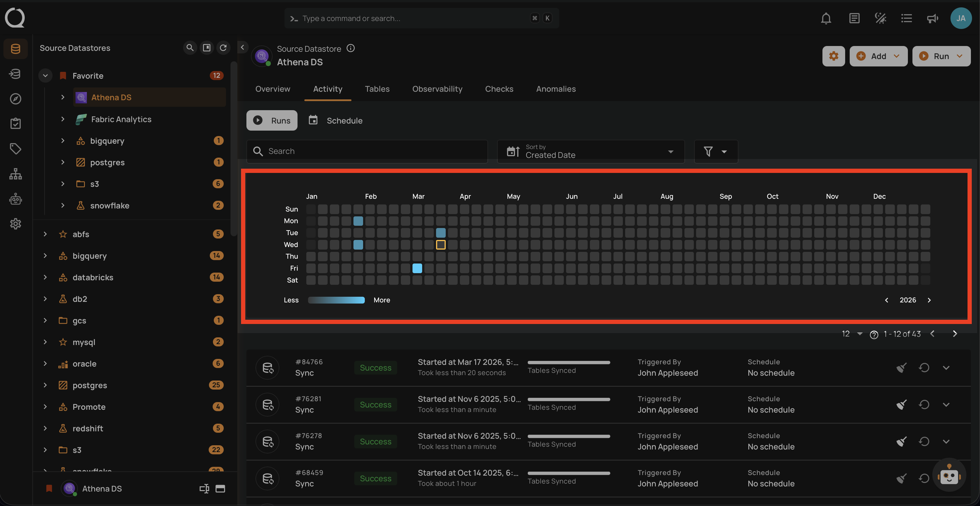The height and width of the screenshot is (506, 980).
Task: Open notifications via the bell icon
Action: click(826, 18)
